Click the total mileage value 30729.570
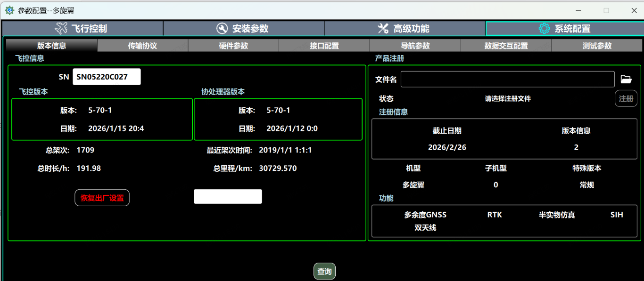The width and height of the screenshot is (644, 281). 278,168
